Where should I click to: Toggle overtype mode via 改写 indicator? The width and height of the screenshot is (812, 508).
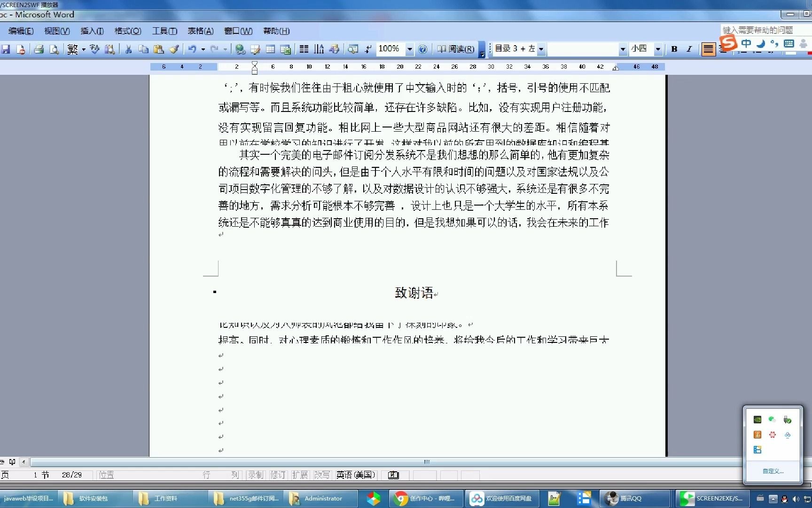tap(322, 475)
